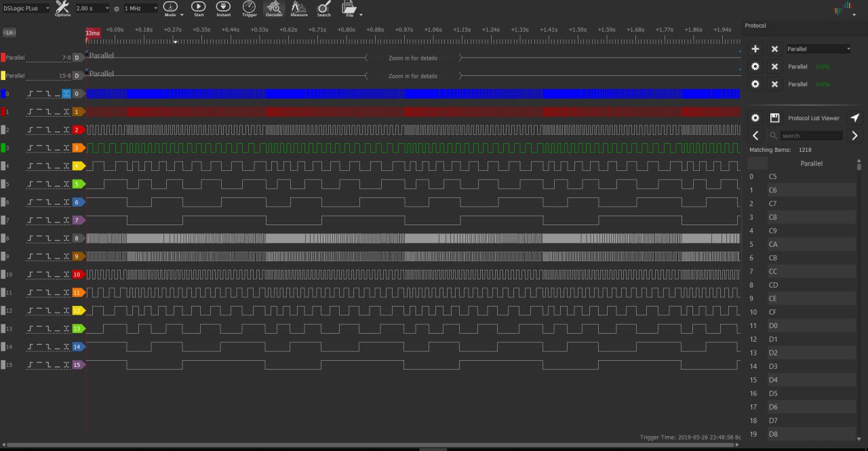The image size is (868, 451).
Task: Click the D tag of Parallel 7-0 decoder
Action: (77, 58)
